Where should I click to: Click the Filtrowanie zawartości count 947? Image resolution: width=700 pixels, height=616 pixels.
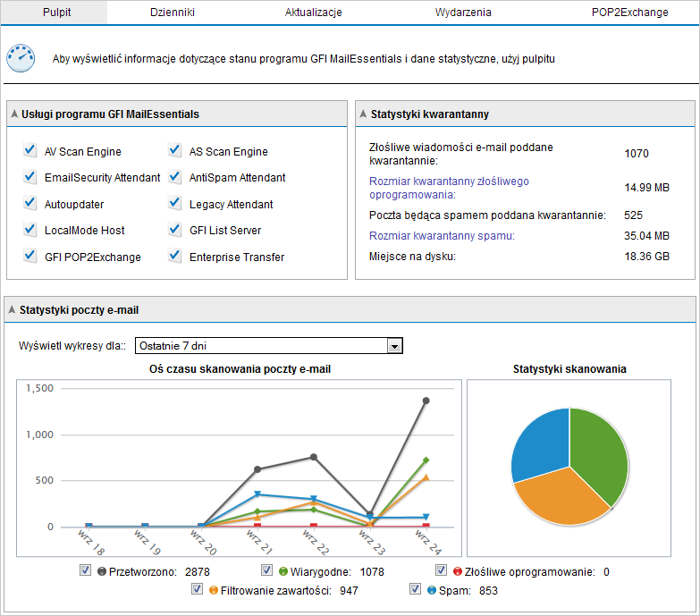[349, 591]
